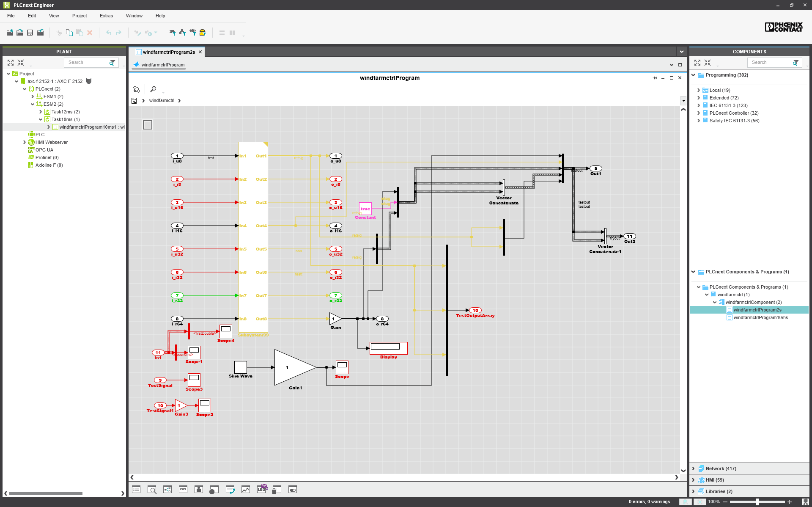Select the Profinet (0) node
Viewport: 812px width, 507px height.
(47, 157)
